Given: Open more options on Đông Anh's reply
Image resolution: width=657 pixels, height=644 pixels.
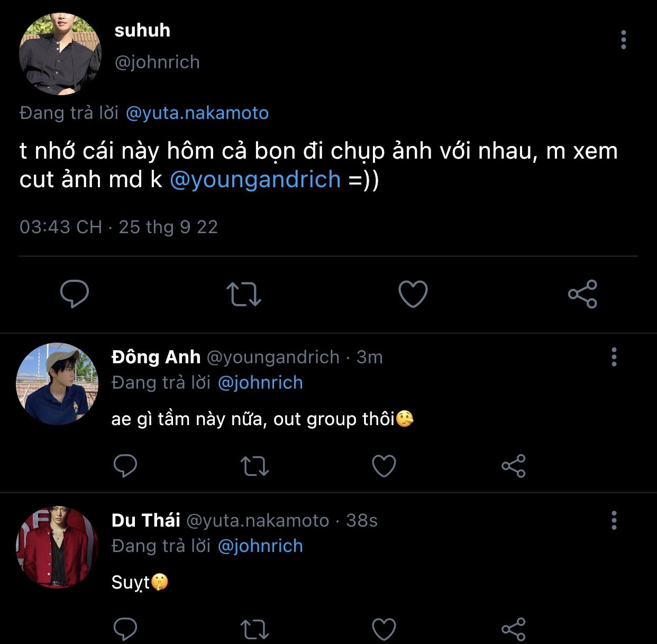Looking at the screenshot, I should coord(614,357).
